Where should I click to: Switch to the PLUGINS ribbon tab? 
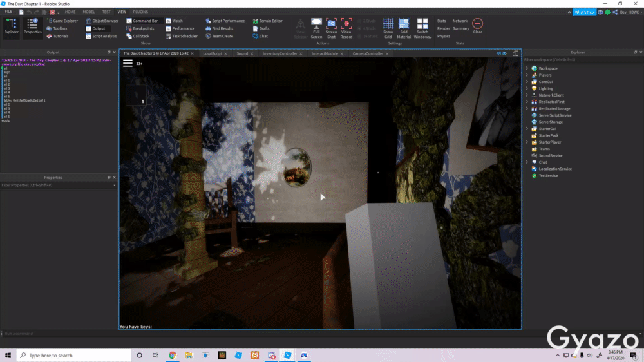140,12
